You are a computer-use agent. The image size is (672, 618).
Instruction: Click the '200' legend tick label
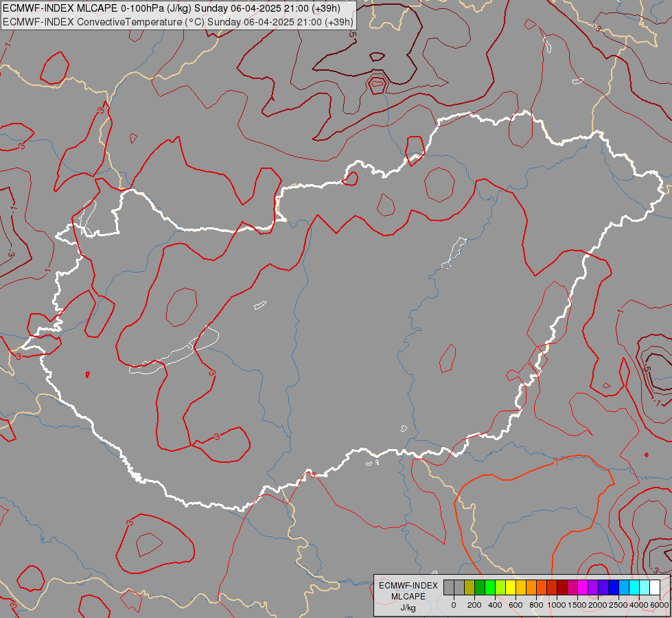pyautogui.click(x=474, y=605)
